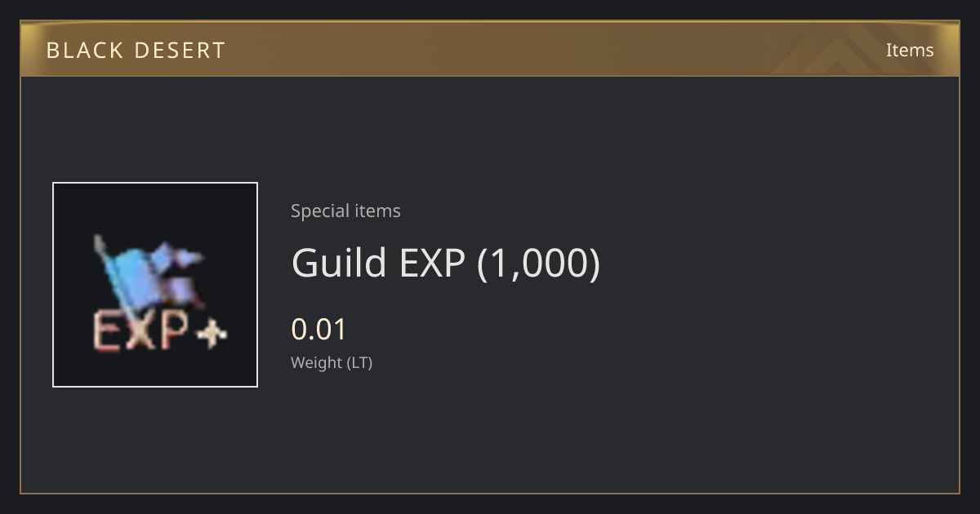The image size is (980, 514).
Task: Select the Special items category label
Action: click(x=345, y=210)
